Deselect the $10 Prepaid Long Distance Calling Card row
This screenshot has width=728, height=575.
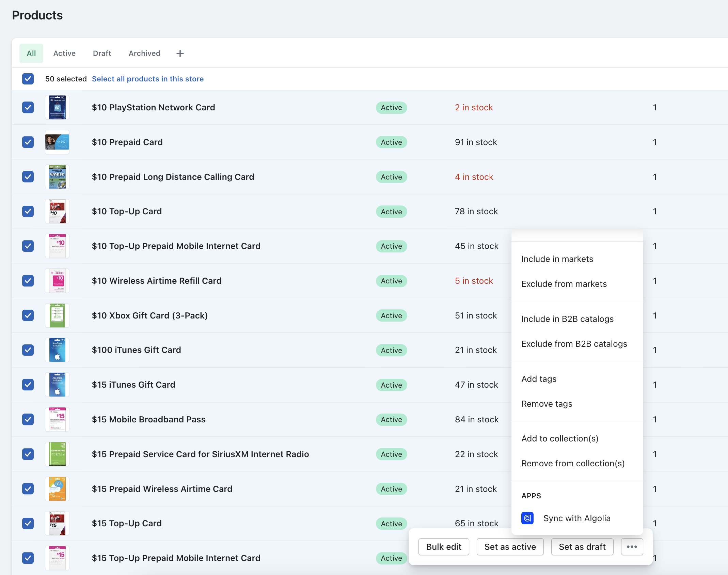[28, 177]
